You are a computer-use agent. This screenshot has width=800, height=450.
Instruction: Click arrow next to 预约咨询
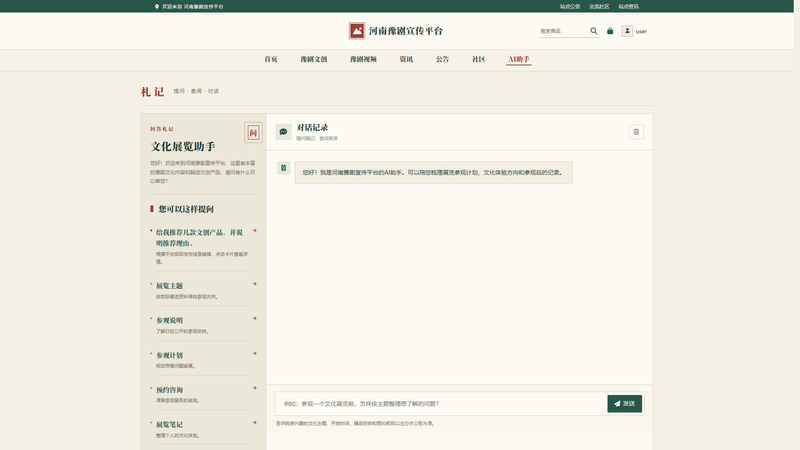tap(255, 388)
